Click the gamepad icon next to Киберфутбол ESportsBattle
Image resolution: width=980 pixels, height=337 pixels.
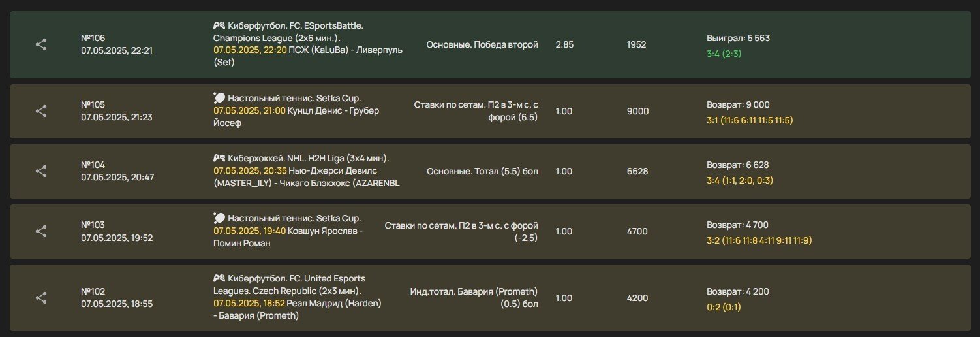pyautogui.click(x=219, y=25)
